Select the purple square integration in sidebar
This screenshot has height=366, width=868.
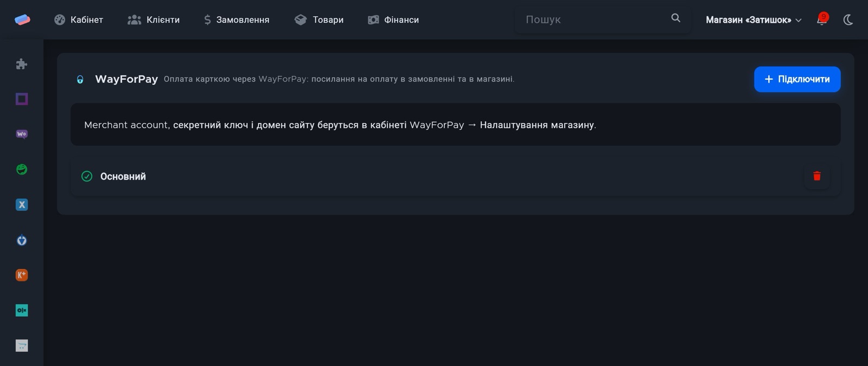22,99
